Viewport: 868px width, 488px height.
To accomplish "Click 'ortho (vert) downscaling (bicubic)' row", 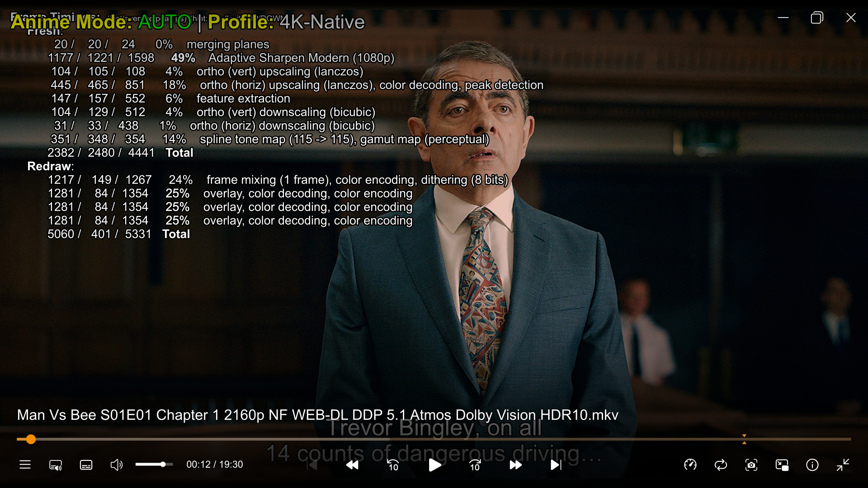I will point(213,112).
